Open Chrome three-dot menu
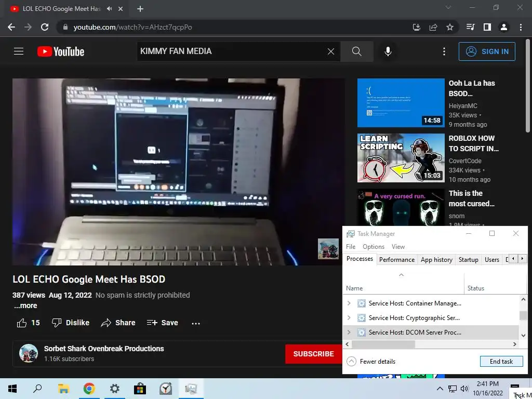 (x=521, y=27)
